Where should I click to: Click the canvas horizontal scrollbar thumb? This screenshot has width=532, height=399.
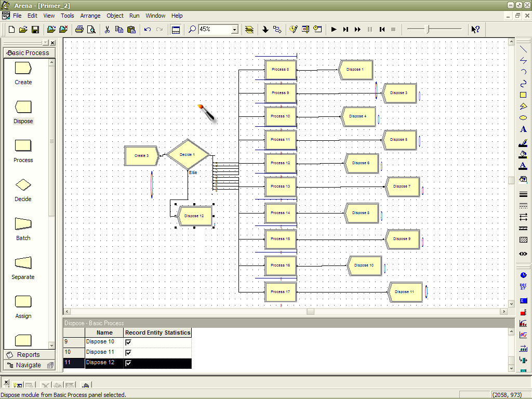pos(311,312)
